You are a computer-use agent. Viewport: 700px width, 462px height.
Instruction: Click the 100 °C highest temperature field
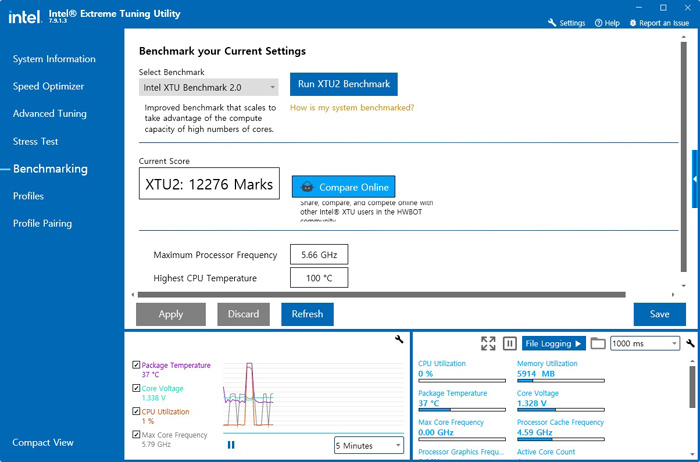tap(319, 278)
